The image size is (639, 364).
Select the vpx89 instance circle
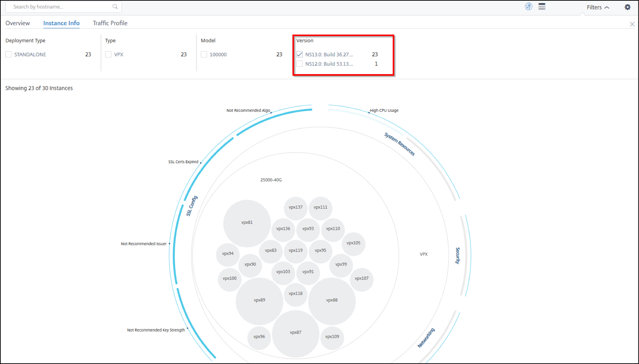click(259, 301)
